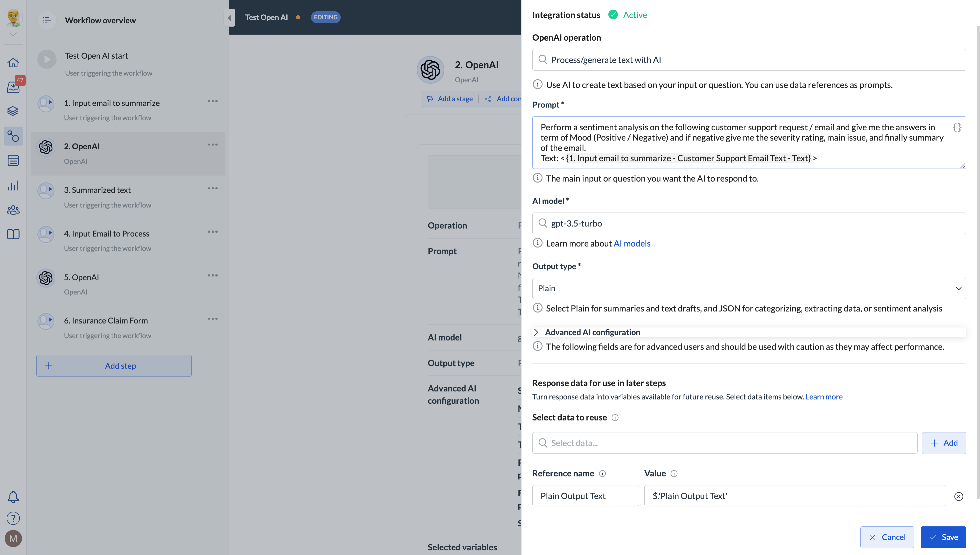Remove Plain Output Text variable row

tap(958, 496)
